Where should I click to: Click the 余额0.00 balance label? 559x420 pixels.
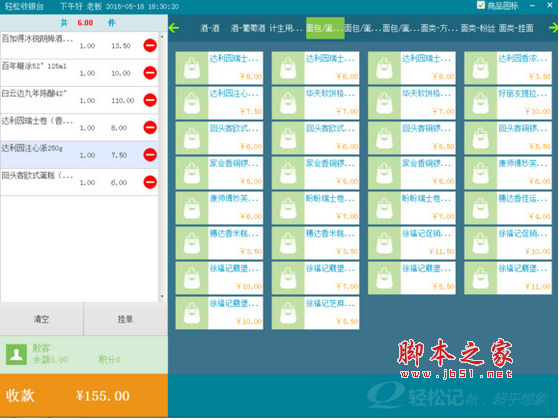(x=50, y=359)
